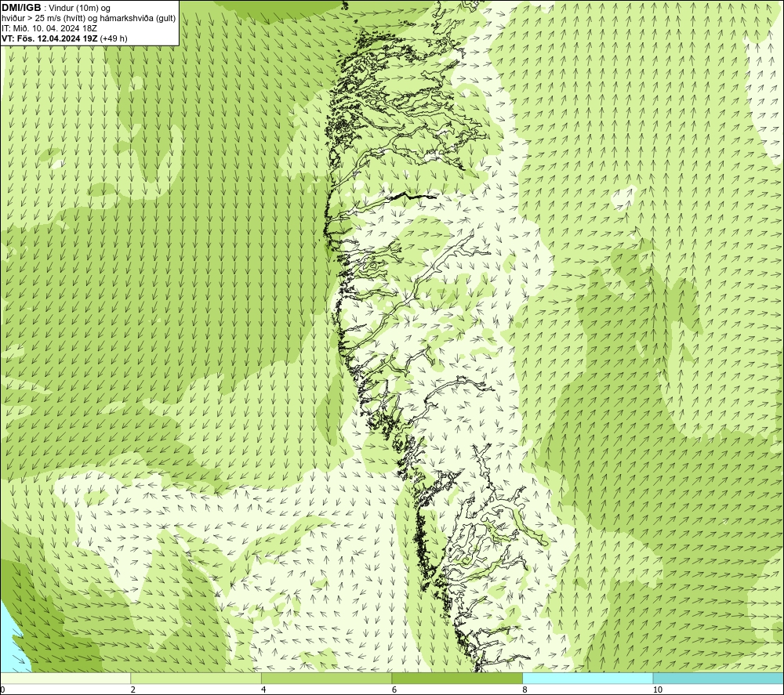Screen dimensions: 784x695
Task: Click the 2–4 m/s light green legend swatch
Action: [x=196, y=678]
